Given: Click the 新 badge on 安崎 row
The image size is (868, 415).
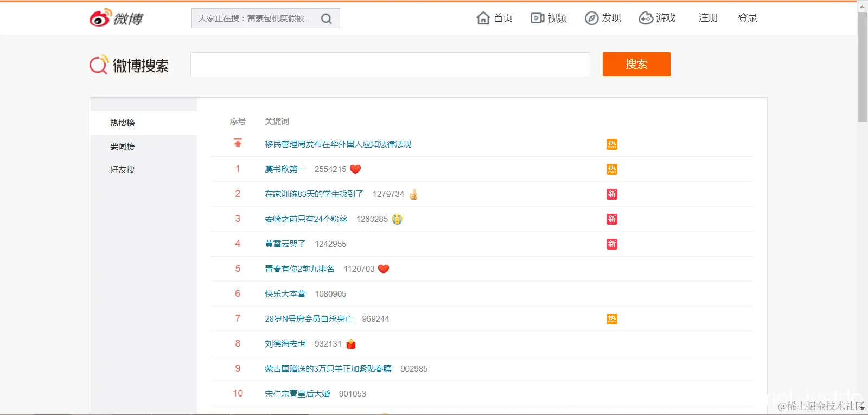Looking at the screenshot, I should tap(612, 219).
